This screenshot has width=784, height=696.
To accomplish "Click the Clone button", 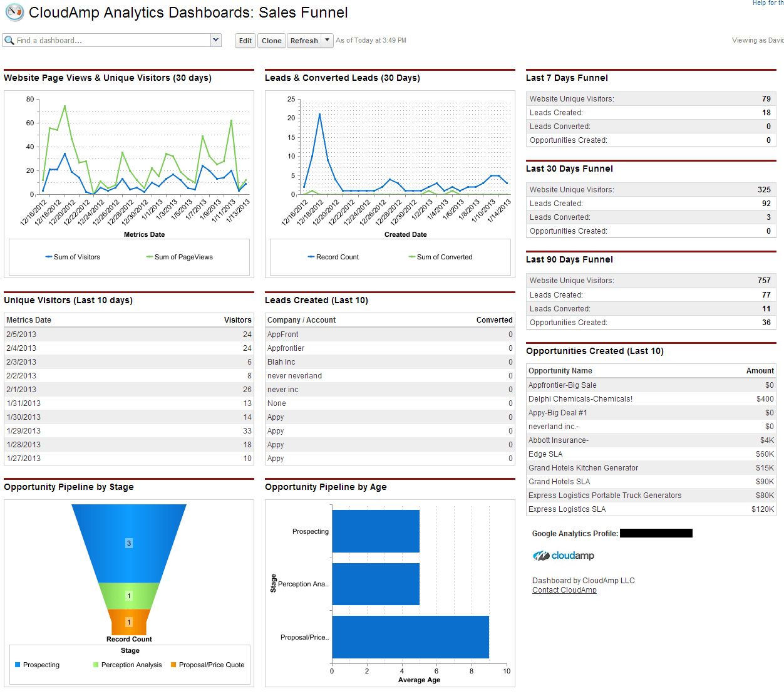I will [x=271, y=40].
